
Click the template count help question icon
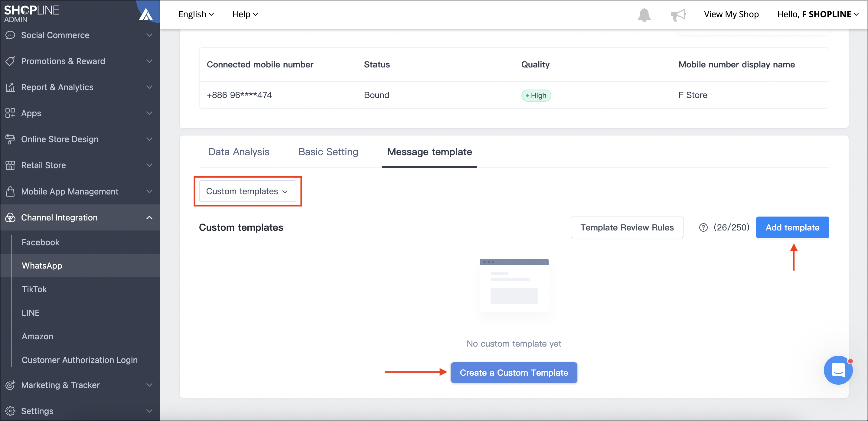click(x=703, y=227)
